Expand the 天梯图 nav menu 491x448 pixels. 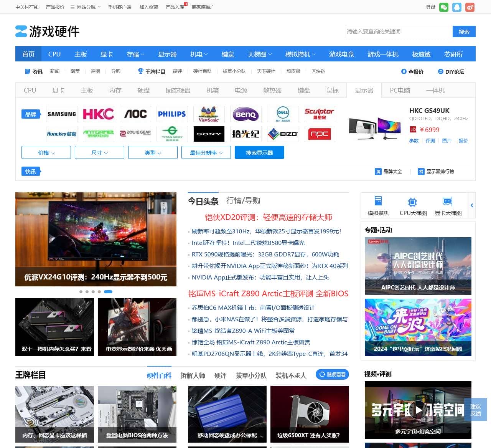pyautogui.click(x=260, y=54)
